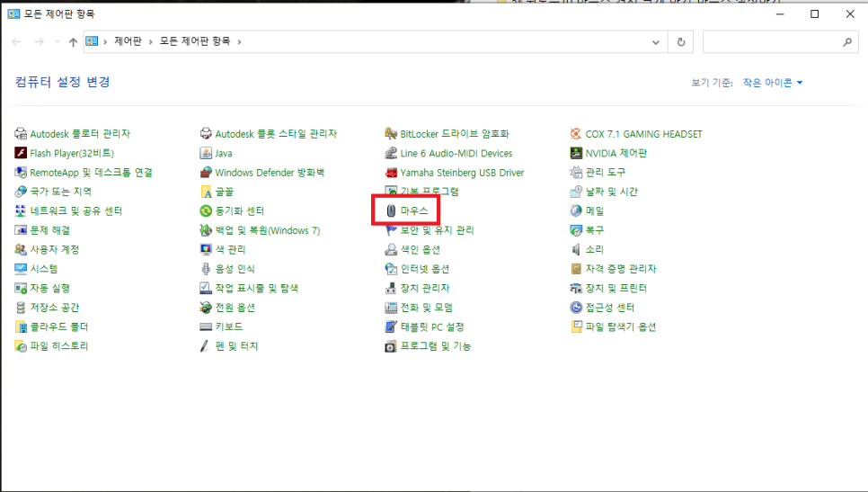Click the 전원 옵션 icon
This screenshot has height=492, width=868.
(x=206, y=308)
